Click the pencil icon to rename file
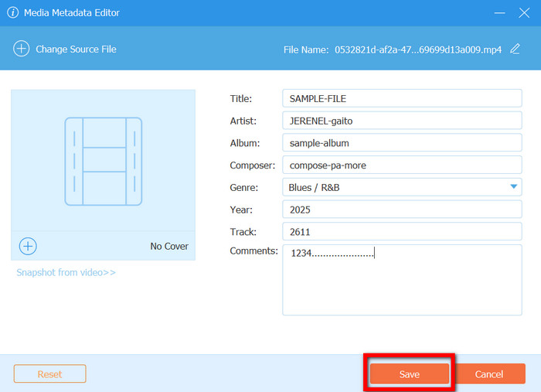Viewport: 541px width, 392px height. tap(515, 49)
